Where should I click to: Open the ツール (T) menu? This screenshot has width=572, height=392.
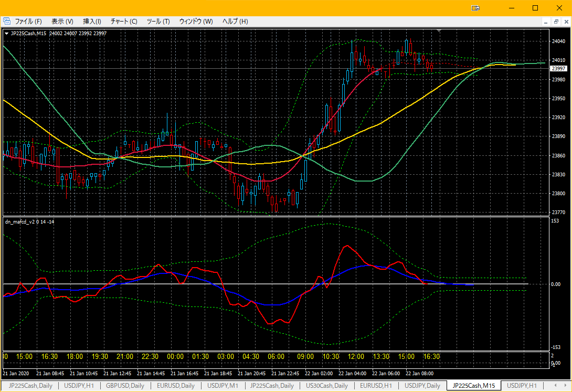pos(158,22)
